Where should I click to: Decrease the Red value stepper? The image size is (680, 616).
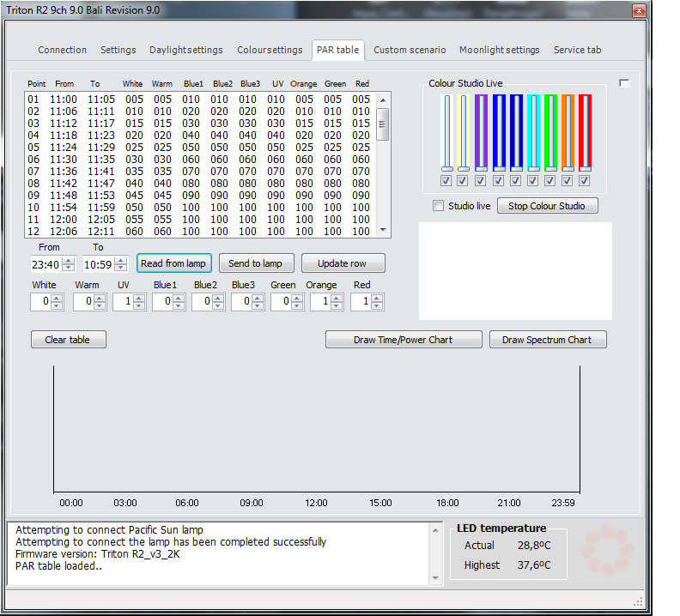(378, 305)
